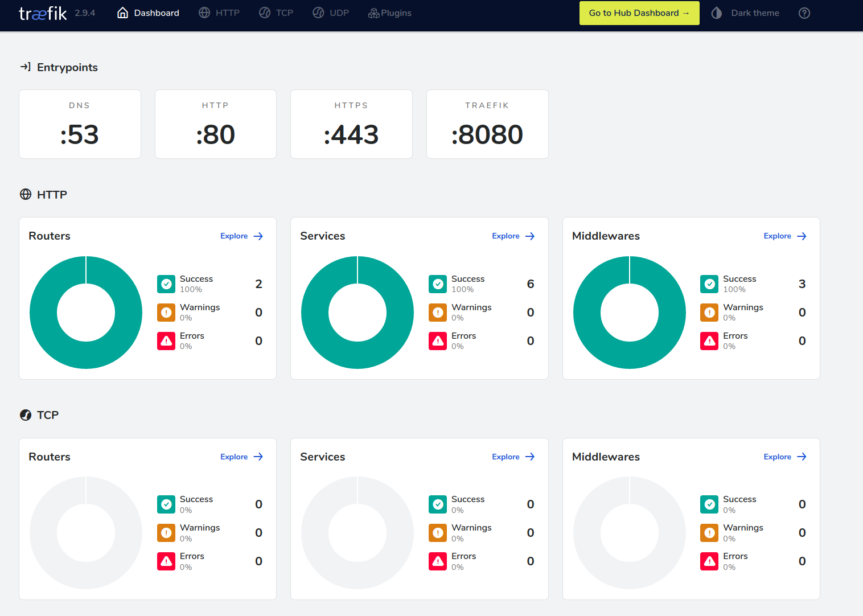
Task: Click TCP Routers Errors triangle icon
Action: tap(166, 561)
